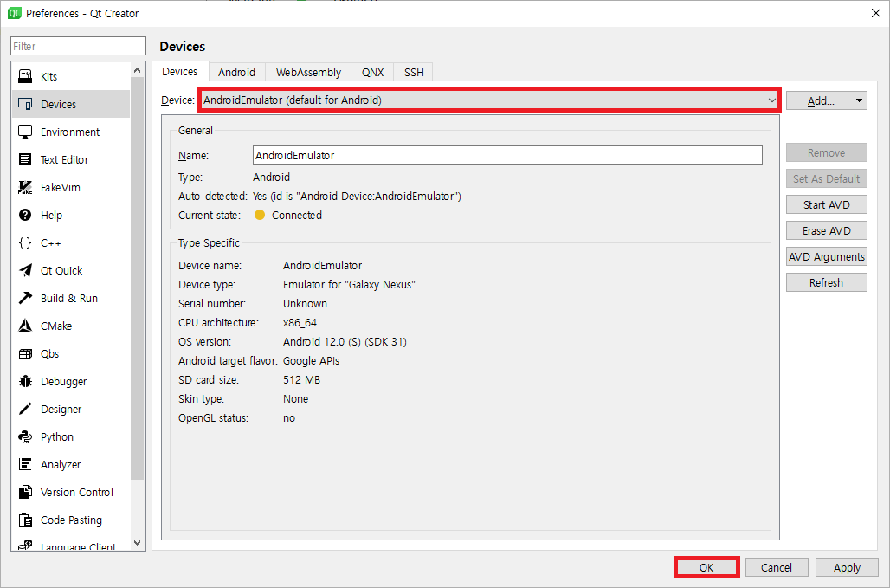Select the Version Control icon

(25, 492)
